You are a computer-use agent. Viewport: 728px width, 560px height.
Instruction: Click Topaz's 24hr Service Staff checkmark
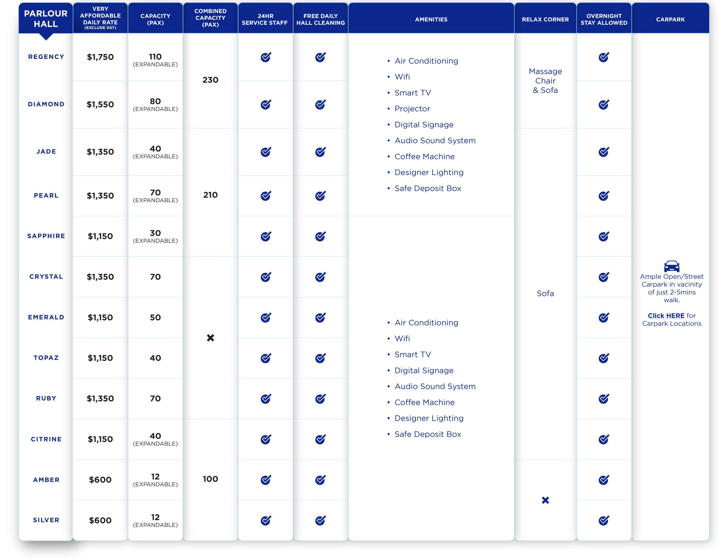[266, 358]
